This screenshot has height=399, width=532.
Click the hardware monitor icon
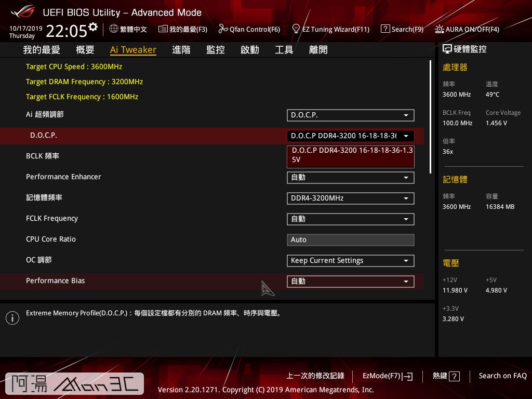coord(447,49)
